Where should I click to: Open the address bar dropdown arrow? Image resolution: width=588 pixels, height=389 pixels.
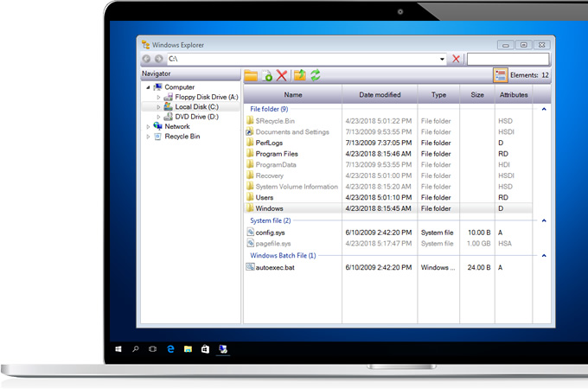(442, 59)
